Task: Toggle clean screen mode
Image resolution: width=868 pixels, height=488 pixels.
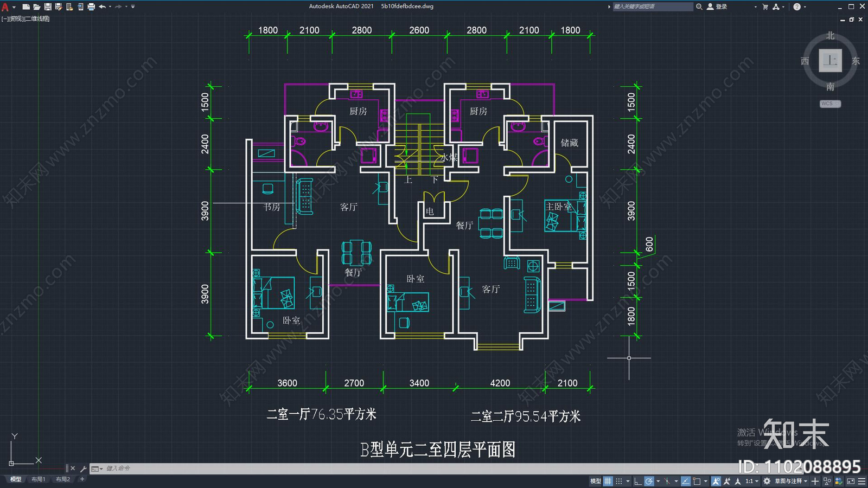Action: 851,481
